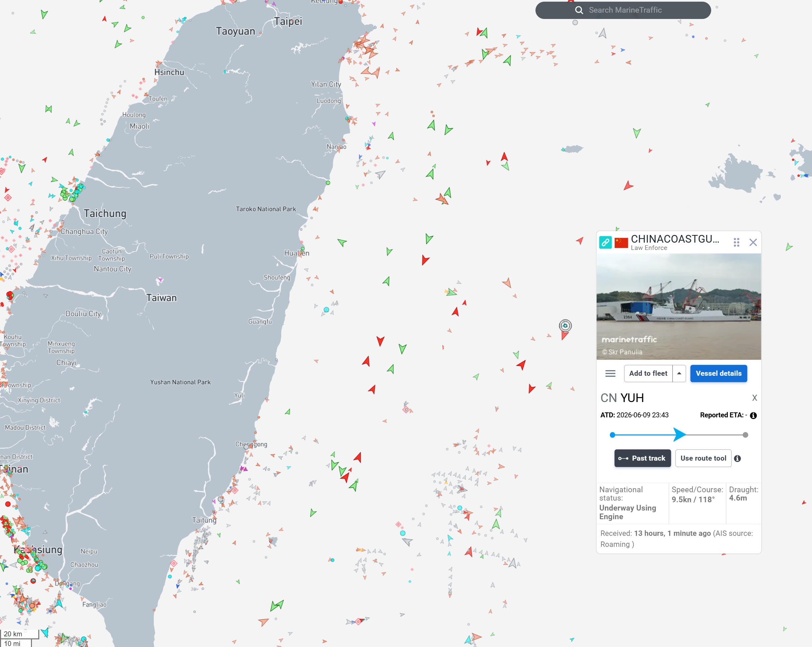
Task: Click the Taoyuan city label
Action: pos(235,31)
